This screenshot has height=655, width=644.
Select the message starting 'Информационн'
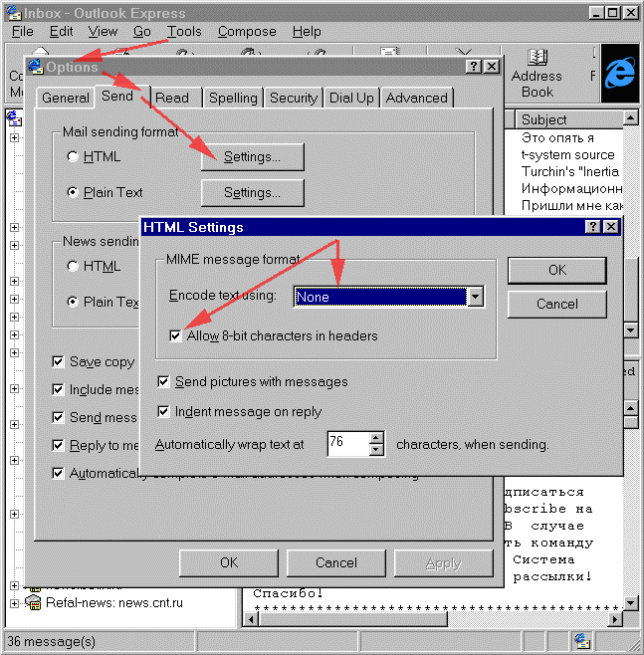pyautogui.click(x=571, y=189)
